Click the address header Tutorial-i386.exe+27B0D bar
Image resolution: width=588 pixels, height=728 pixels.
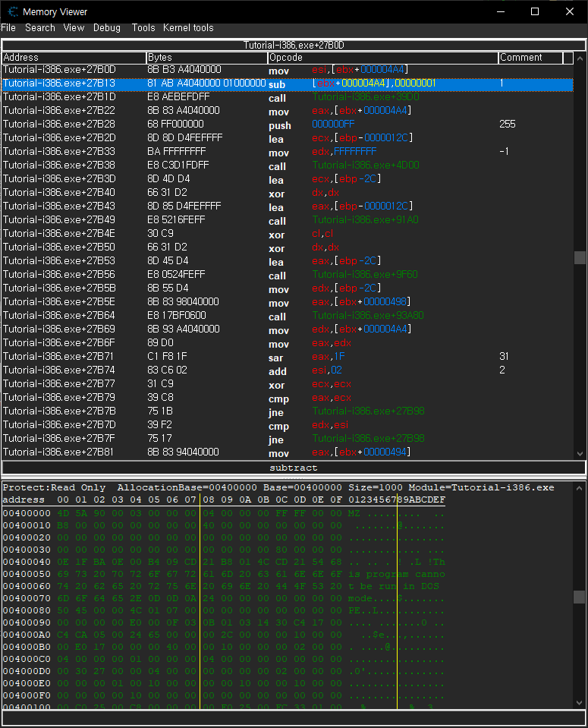point(294,45)
